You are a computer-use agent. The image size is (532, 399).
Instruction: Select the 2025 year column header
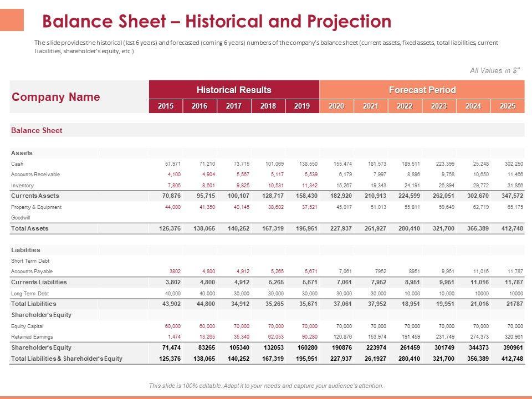click(507, 106)
